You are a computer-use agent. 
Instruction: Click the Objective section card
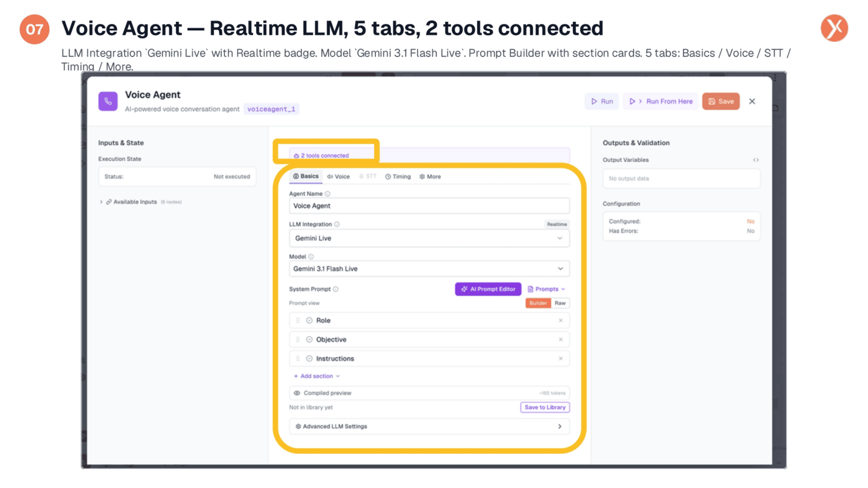pos(429,339)
